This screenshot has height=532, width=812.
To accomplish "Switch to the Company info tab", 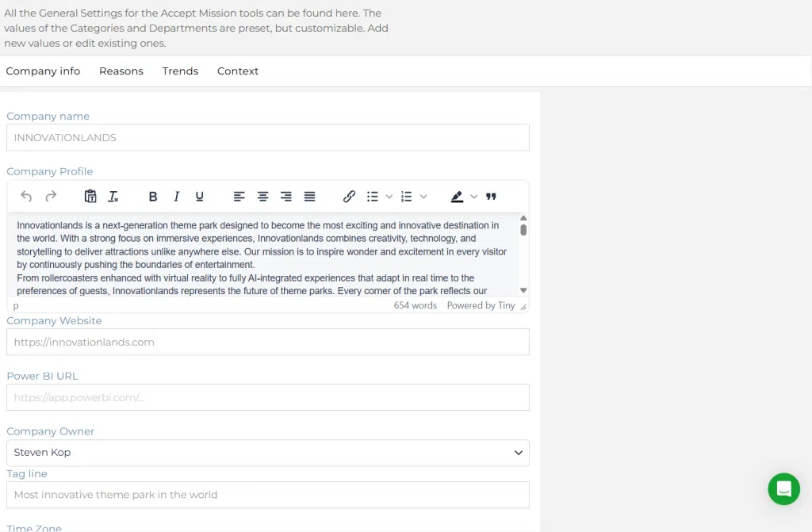I will (x=43, y=71).
